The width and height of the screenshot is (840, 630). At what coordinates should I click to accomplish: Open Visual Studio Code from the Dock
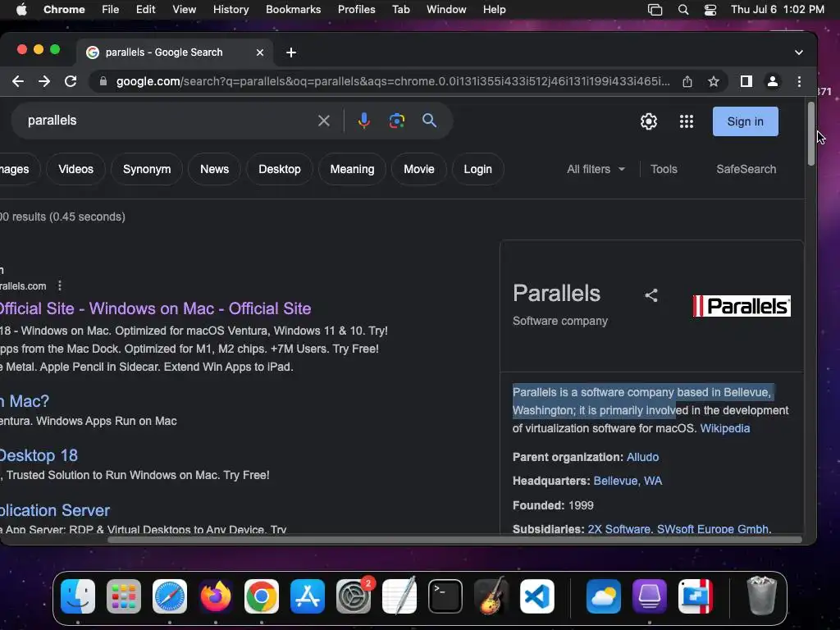[537, 596]
